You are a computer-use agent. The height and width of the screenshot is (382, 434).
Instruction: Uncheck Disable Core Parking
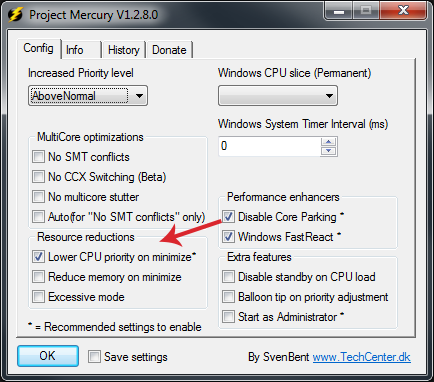pos(228,217)
